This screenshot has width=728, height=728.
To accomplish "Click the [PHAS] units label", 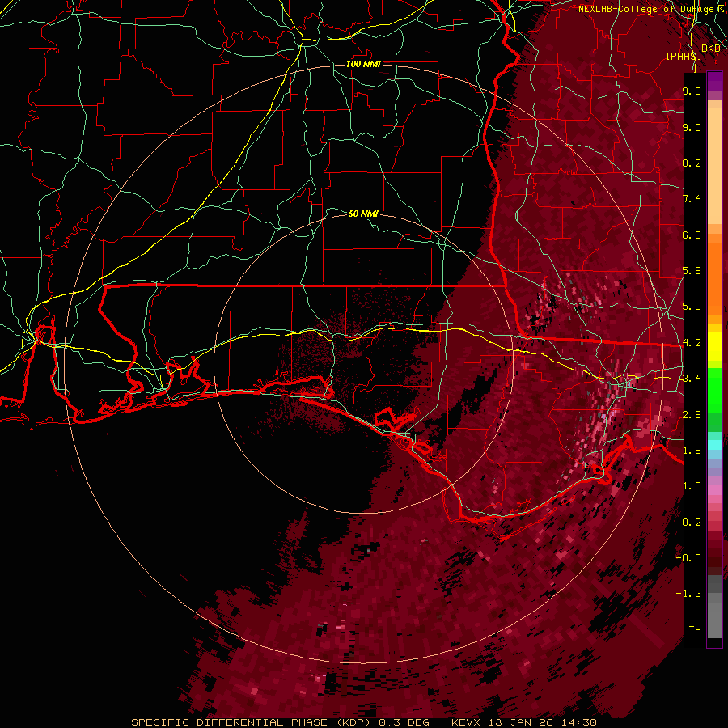I will point(684,56).
